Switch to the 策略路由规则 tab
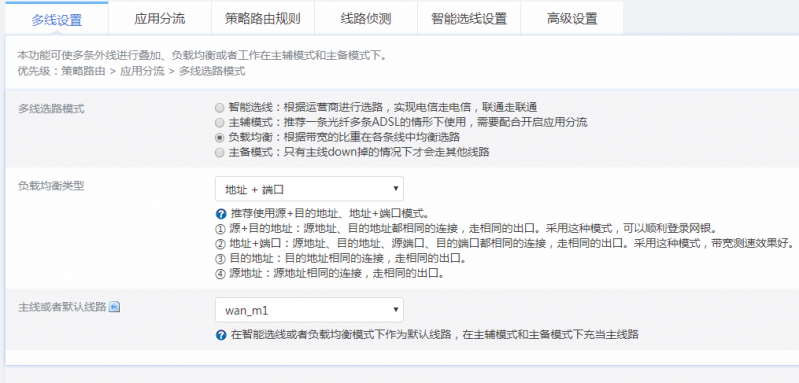The height and width of the screenshot is (383, 799). coord(263,19)
